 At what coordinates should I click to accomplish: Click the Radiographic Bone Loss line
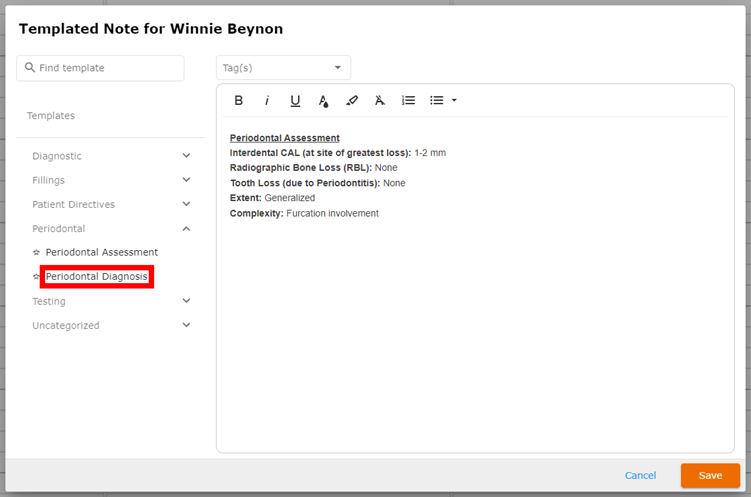[x=313, y=168]
